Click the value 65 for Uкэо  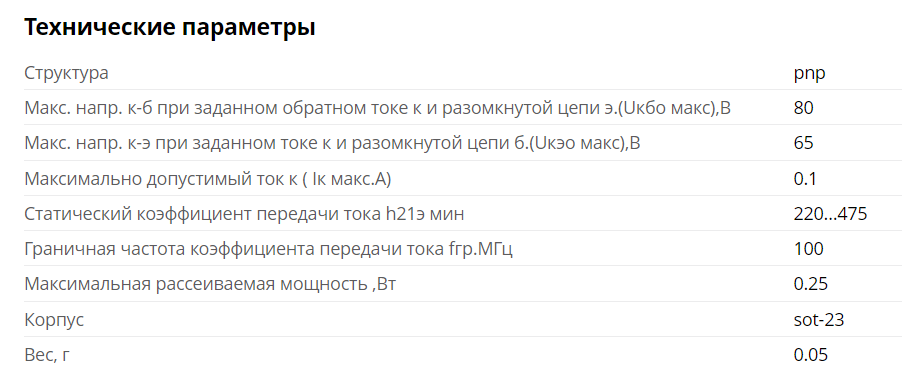point(804,143)
